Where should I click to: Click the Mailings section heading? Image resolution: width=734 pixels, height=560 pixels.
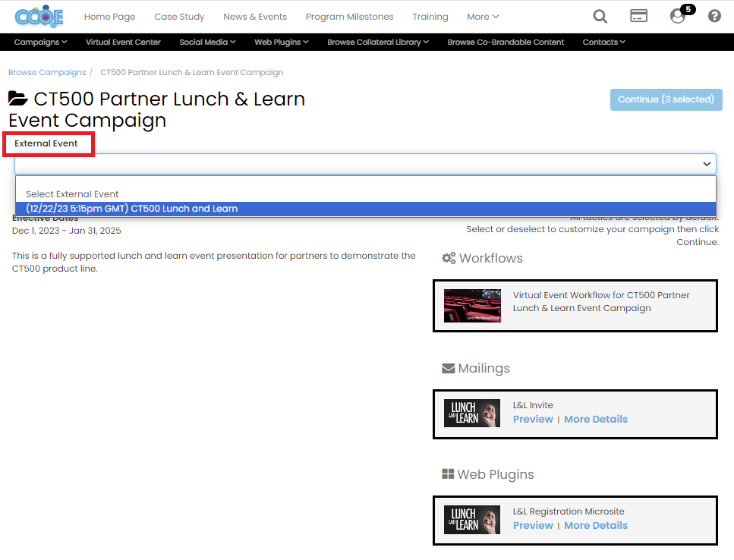(484, 369)
